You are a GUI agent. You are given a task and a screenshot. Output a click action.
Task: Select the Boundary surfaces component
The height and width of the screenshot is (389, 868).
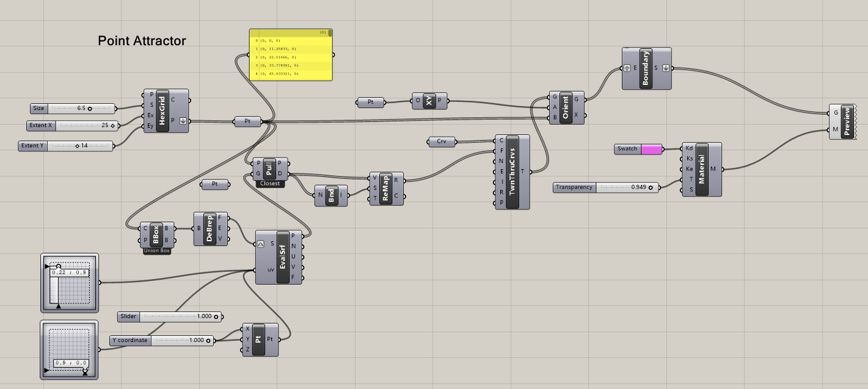pos(646,68)
